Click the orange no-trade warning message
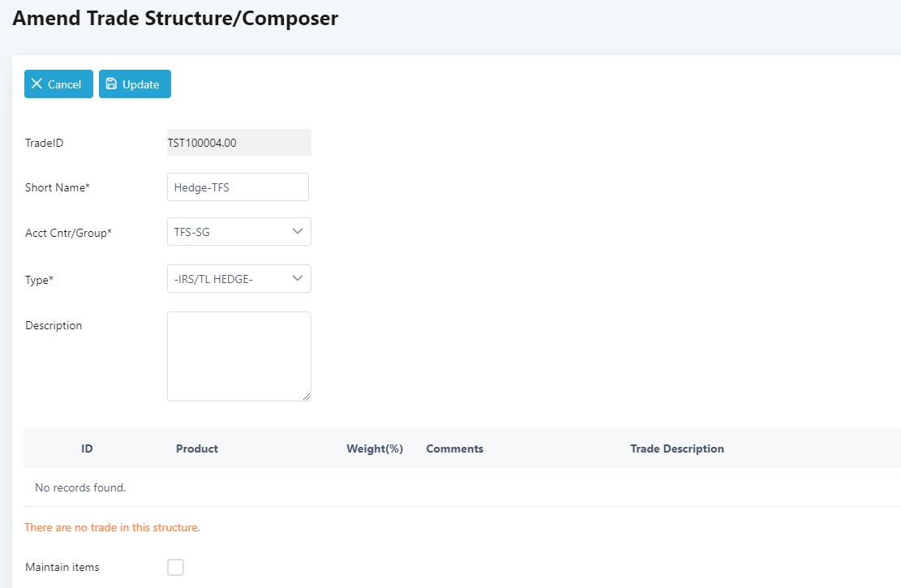The width and height of the screenshot is (901, 588). (112, 527)
